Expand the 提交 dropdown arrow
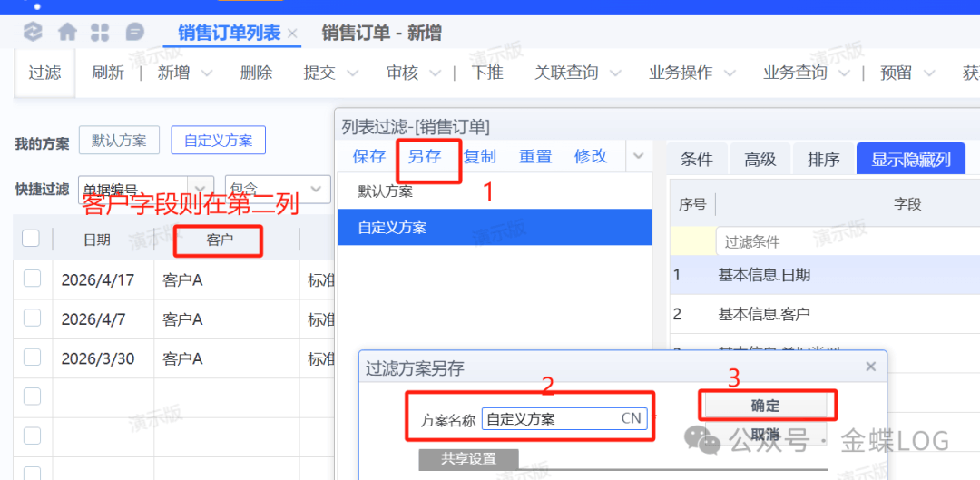Image resolution: width=980 pixels, height=480 pixels. [352, 73]
